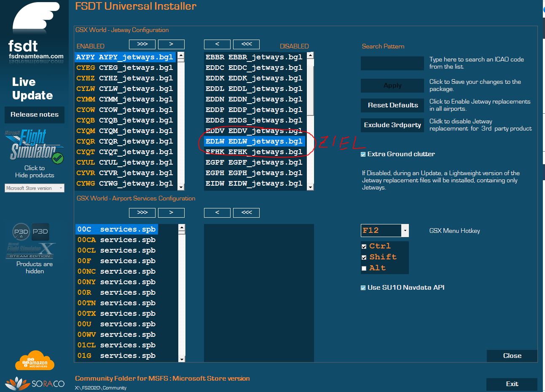Click the Close button
Image resolution: width=545 pixels, height=392 pixels.
point(512,356)
